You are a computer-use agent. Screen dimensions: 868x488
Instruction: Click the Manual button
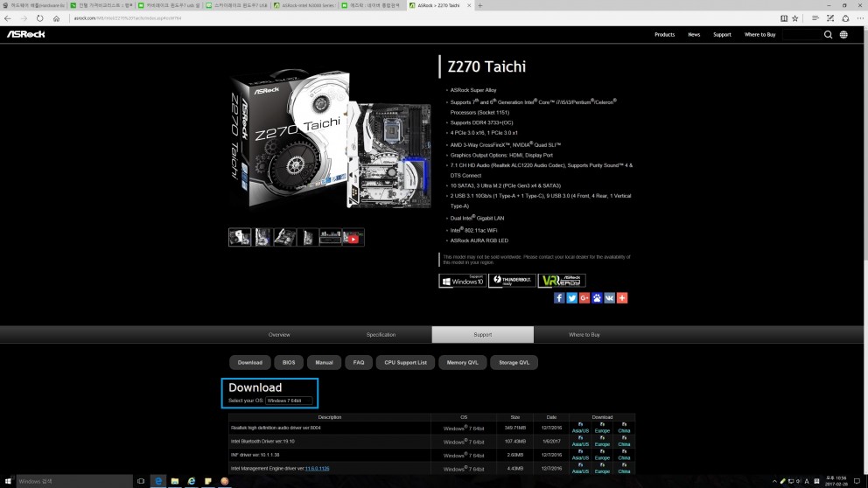coord(324,362)
